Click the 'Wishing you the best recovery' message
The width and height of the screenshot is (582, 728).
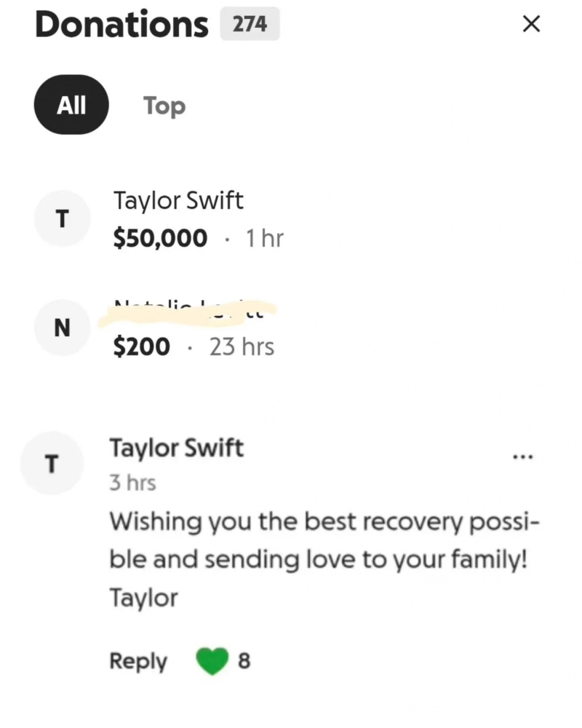[324, 559]
